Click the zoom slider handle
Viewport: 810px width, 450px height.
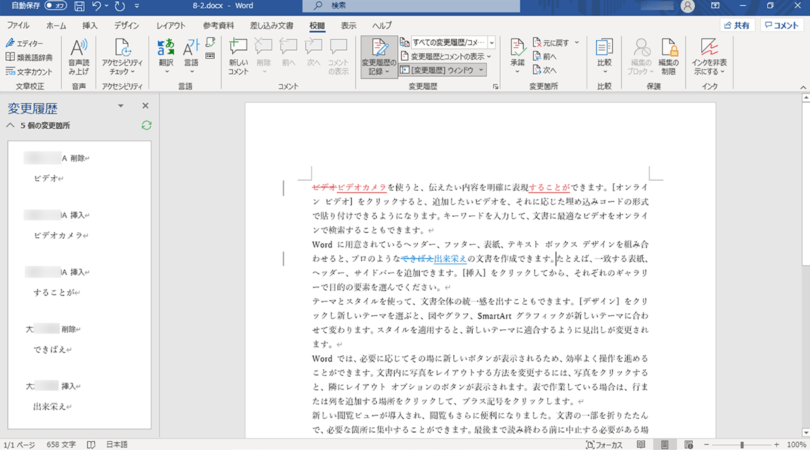pos(742,445)
